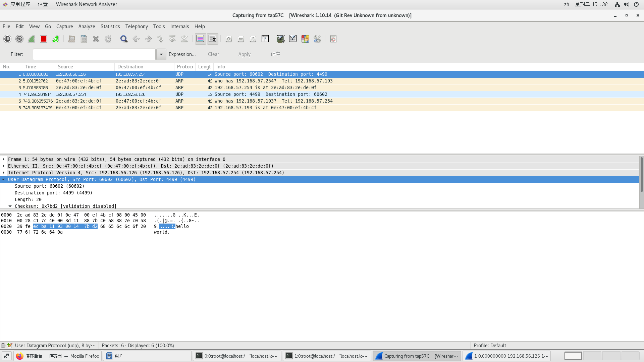Collapse the Checksum 0x7bd2 row

coord(10,206)
